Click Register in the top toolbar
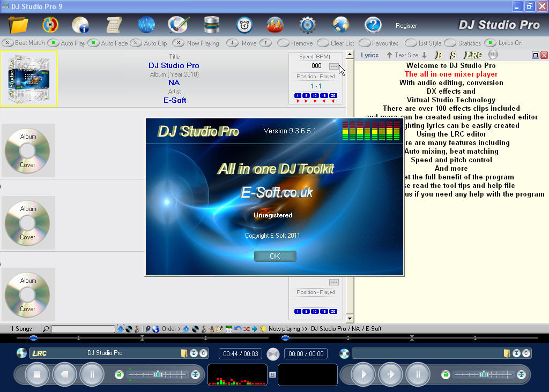 (x=406, y=26)
